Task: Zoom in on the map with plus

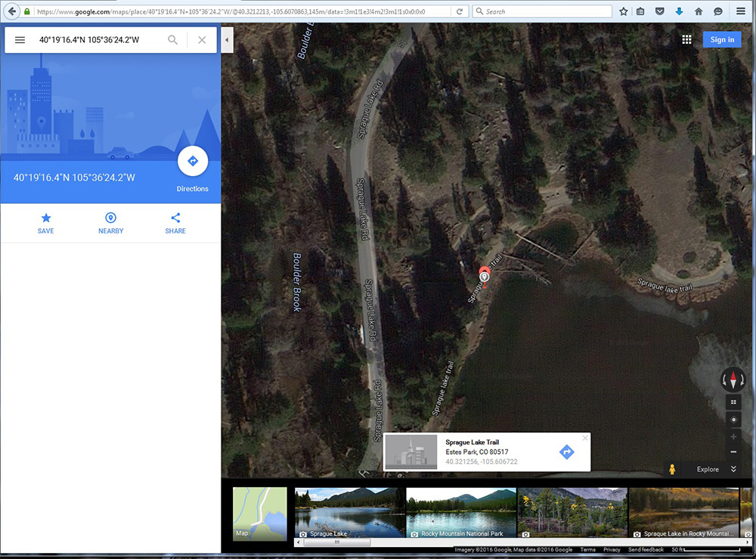Action: pos(733,437)
